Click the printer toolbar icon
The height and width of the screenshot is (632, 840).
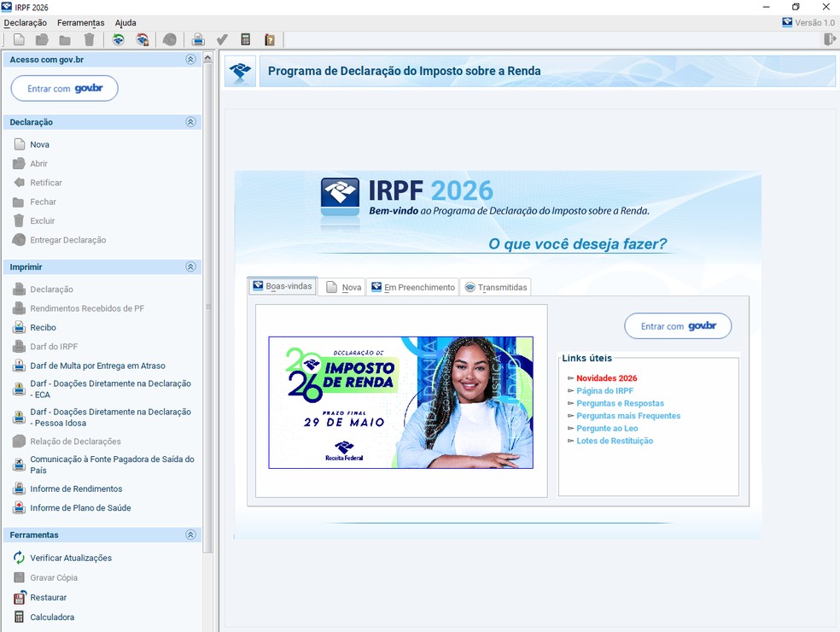pos(198,39)
